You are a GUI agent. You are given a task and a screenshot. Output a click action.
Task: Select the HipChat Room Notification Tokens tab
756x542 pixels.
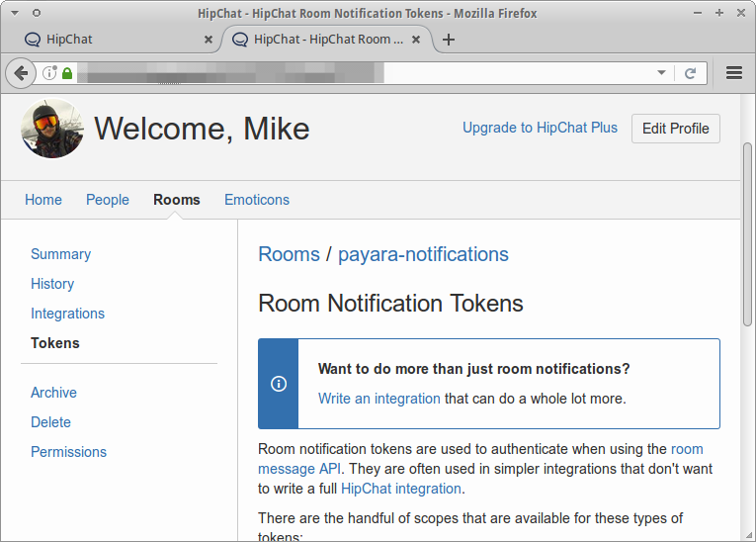[x=327, y=40]
